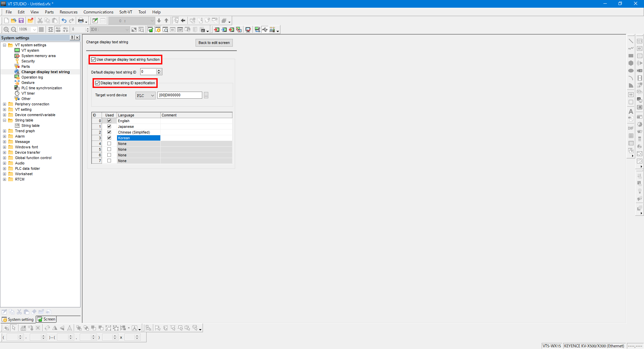The width and height of the screenshot is (644, 349).
Task: Click the New file icon
Action: coord(6,21)
